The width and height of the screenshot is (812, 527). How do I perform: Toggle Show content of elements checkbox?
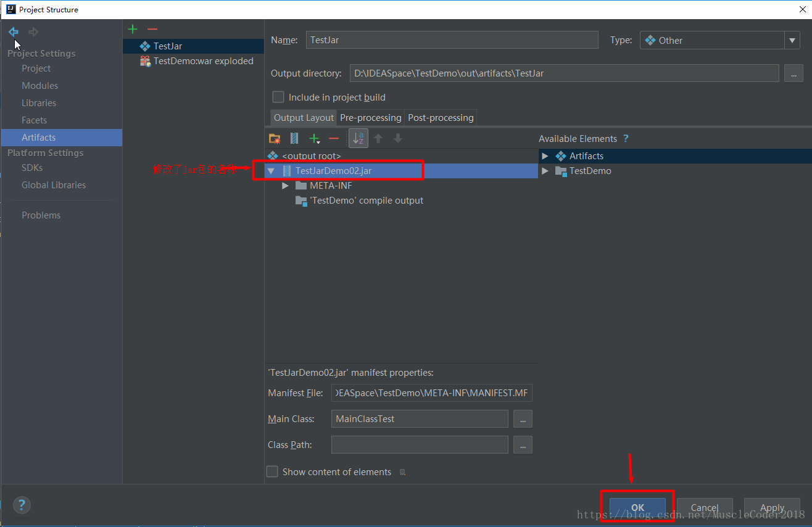point(272,472)
